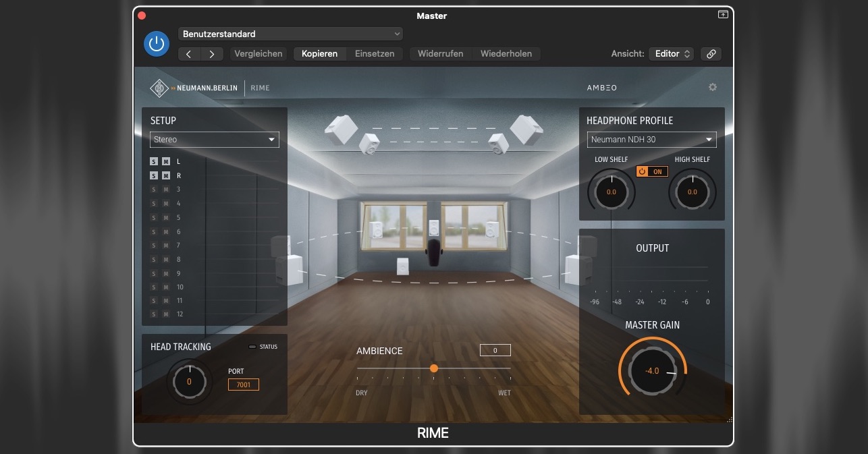Click the Wiederholen button
Image resolution: width=868 pixels, height=454 pixels.
(x=506, y=54)
